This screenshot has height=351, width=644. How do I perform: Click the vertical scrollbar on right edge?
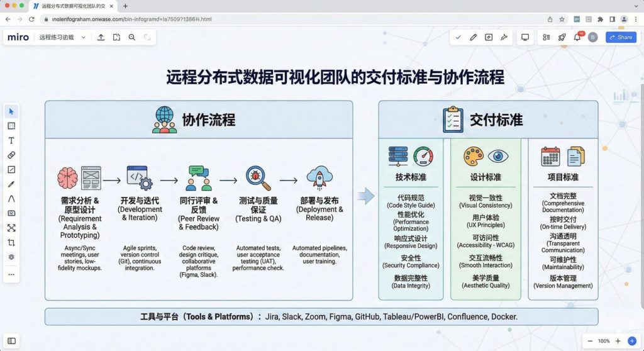pyautogui.click(x=642, y=195)
